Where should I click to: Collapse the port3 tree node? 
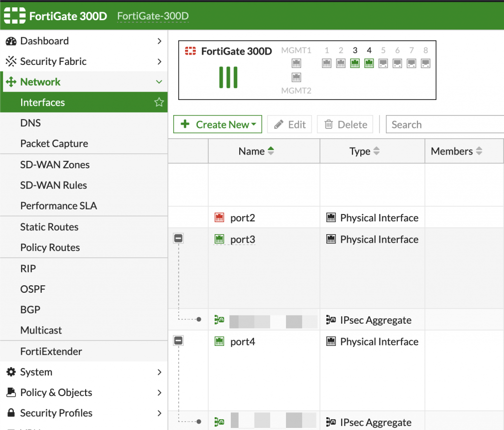tap(178, 239)
